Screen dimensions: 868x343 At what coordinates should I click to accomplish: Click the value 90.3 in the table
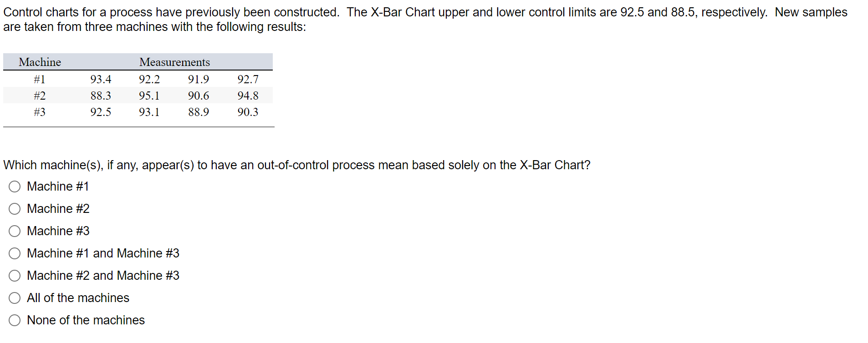[x=248, y=112]
